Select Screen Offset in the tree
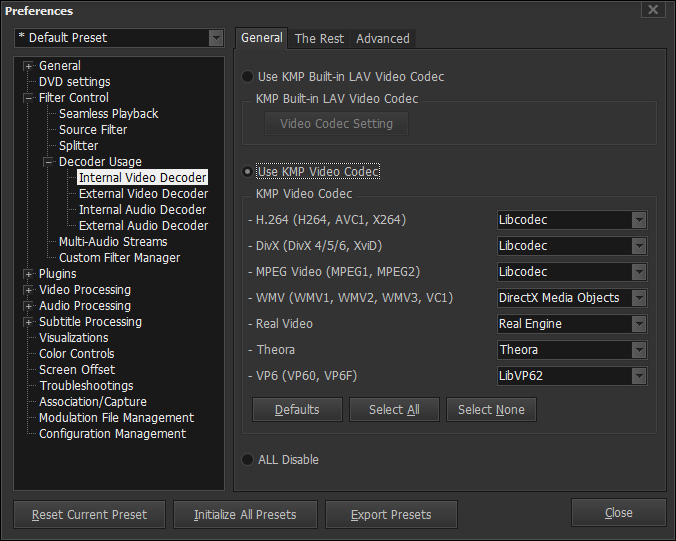 click(x=77, y=370)
